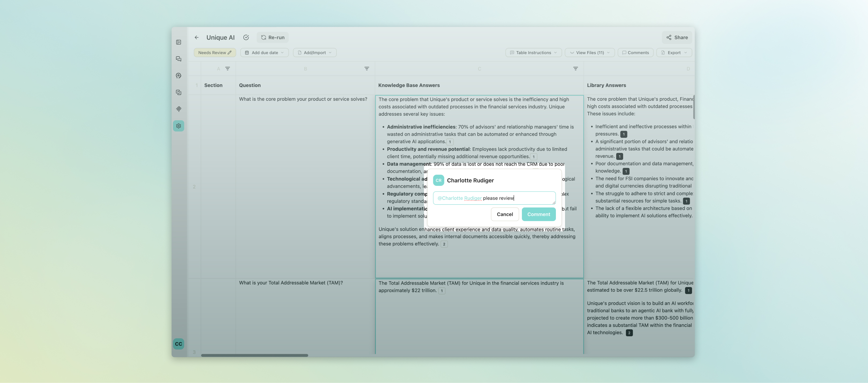Viewport: 868px width, 383px height.
Task: Click the Unique AI title
Action: click(x=220, y=37)
